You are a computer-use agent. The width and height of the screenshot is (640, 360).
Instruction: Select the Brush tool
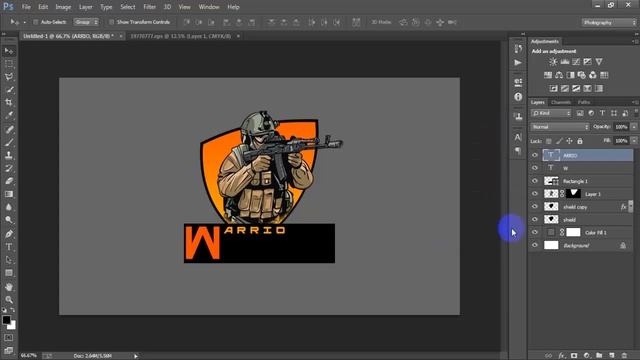pos(9,142)
